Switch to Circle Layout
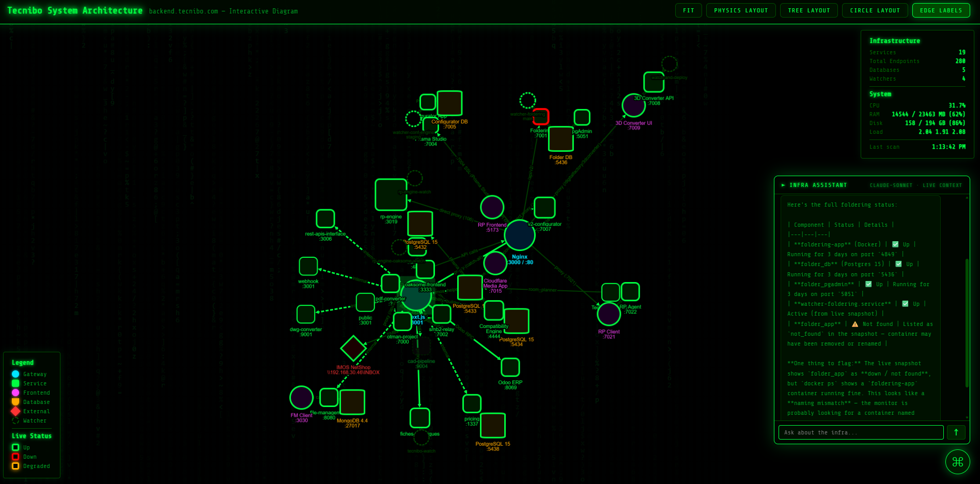 pyautogui.click(x=875, y=10)
